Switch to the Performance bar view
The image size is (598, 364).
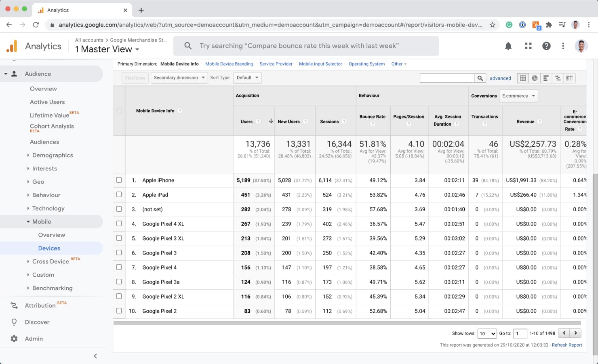(546, 78)
